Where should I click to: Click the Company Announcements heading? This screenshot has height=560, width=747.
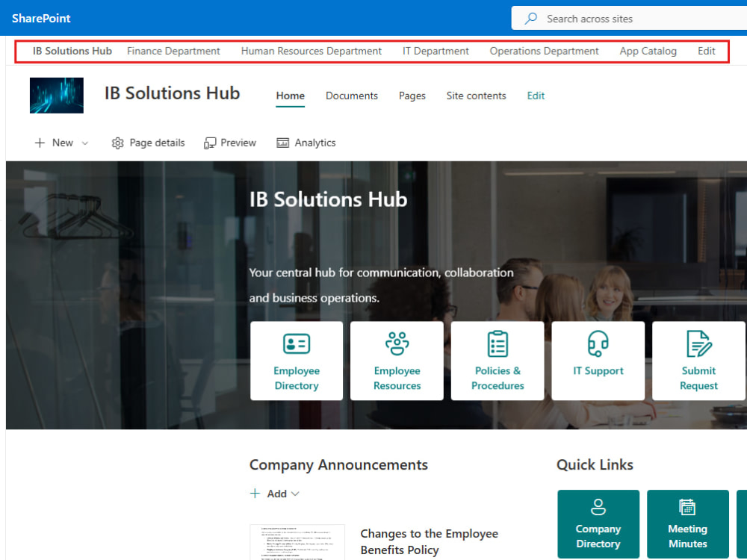pos(338,464)
